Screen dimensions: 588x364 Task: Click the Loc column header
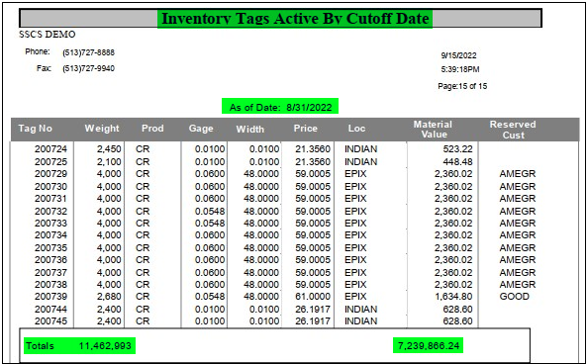click(356, 129)
